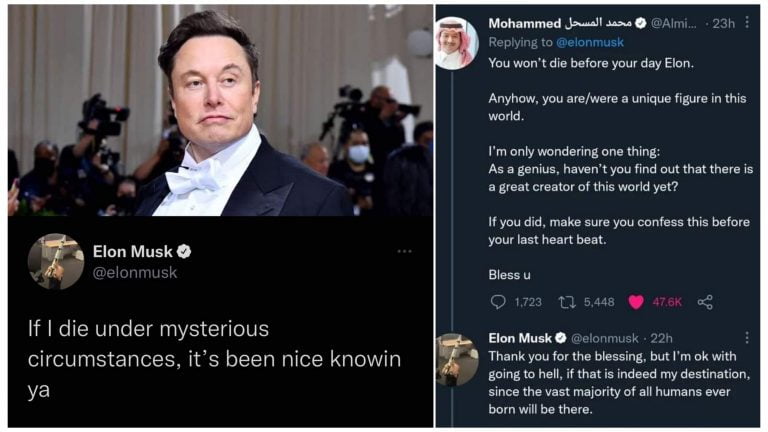Open Mohammed's profile picture
Viewport: 768px width, 432px height.
(x=456, y=43)
